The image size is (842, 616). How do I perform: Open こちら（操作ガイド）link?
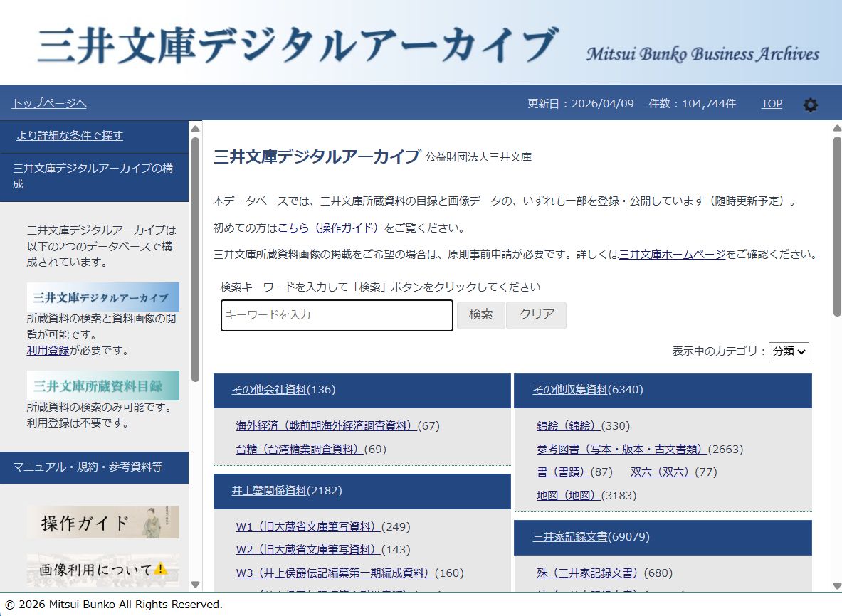[x=330, y=228]
